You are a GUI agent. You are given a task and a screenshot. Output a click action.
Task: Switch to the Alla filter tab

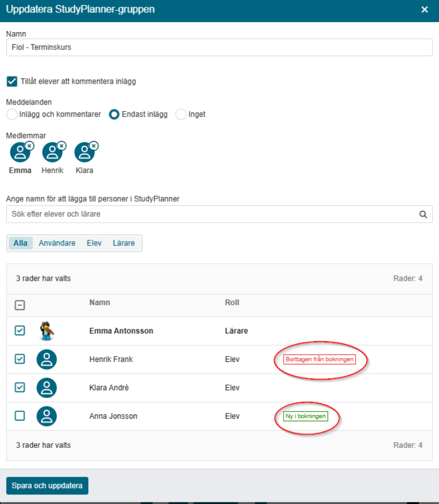(x=20, y=243)
